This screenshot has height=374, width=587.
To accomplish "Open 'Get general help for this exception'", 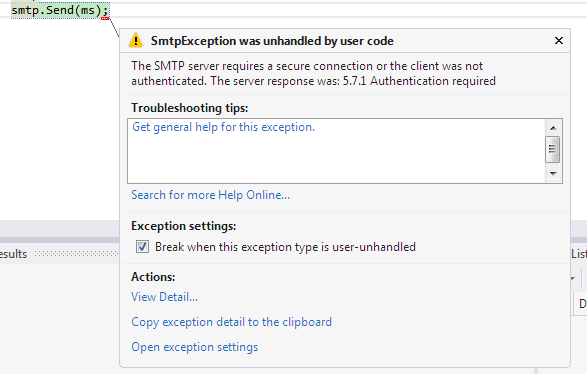I will [223, 127].
